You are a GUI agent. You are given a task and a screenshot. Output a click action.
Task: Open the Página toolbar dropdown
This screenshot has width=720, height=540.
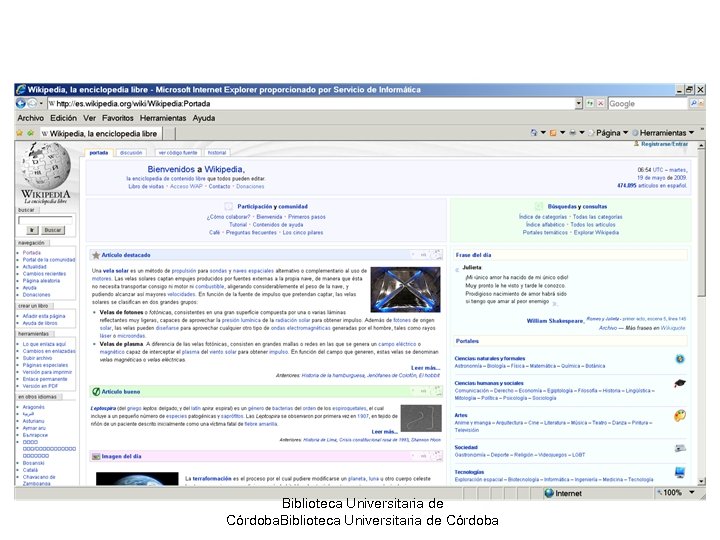(608, 133)
